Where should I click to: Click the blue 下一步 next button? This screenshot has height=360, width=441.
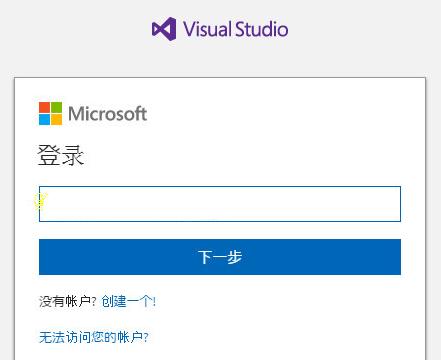click(x=220, y=257)
